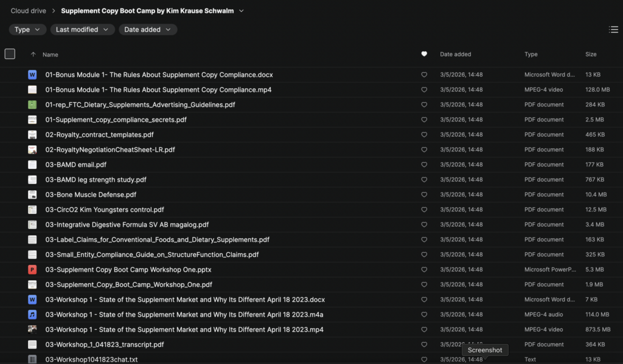623x364 pixels.
Task: Sort by Name column header
Action: (50, 54)
